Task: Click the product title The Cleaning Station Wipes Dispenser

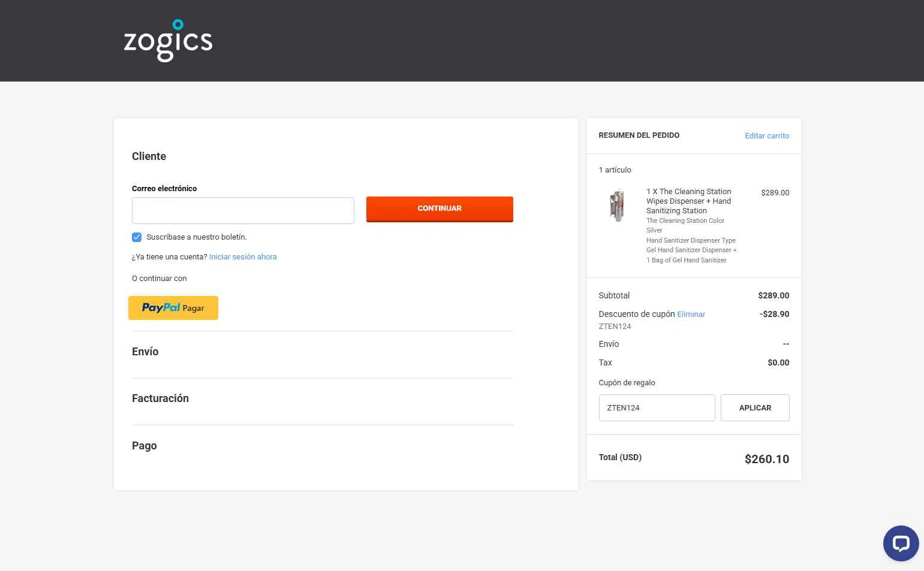Action: [x=689, y=201]
